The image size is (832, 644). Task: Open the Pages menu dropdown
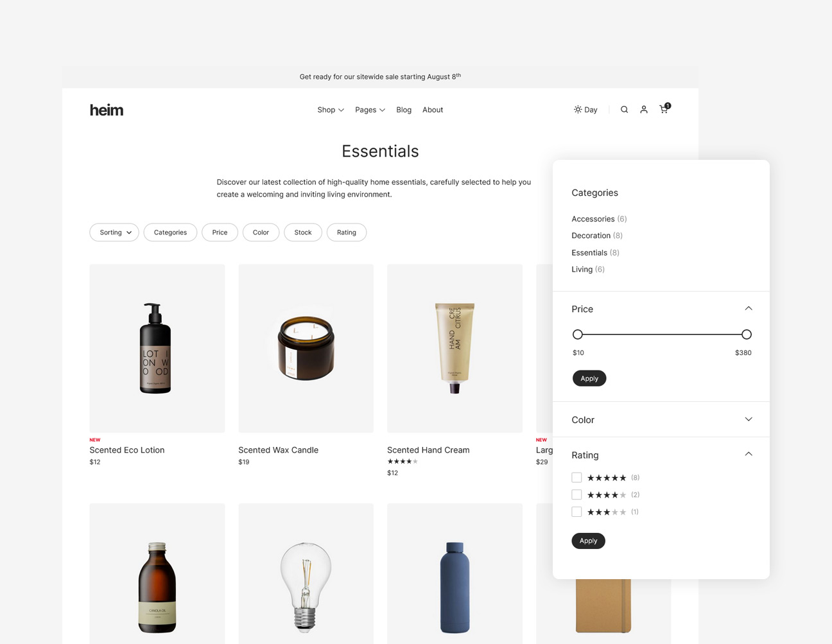(370, 110)
